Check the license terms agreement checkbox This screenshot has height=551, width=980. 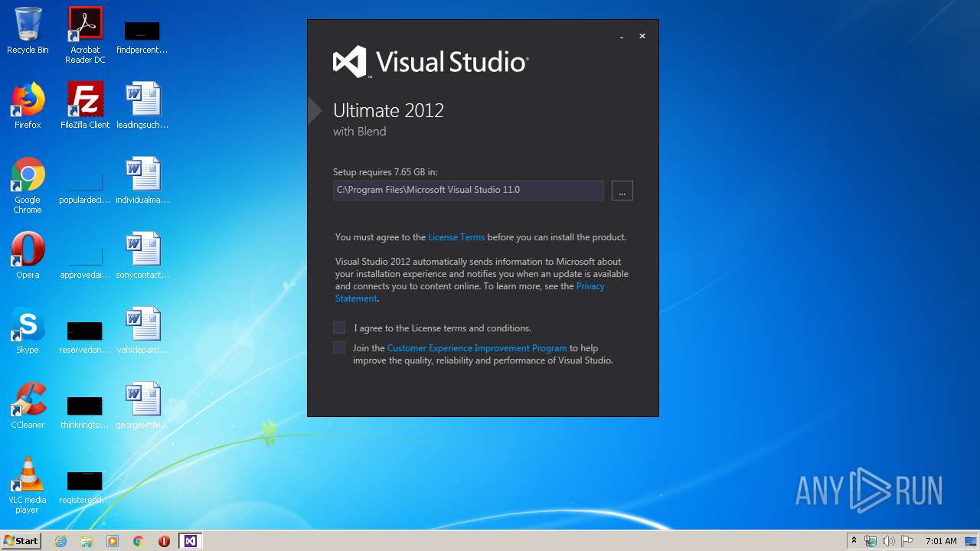pos(339,328)
